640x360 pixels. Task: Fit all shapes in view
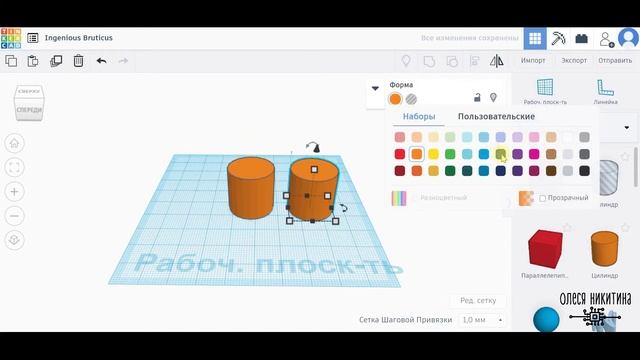point(14,167)
